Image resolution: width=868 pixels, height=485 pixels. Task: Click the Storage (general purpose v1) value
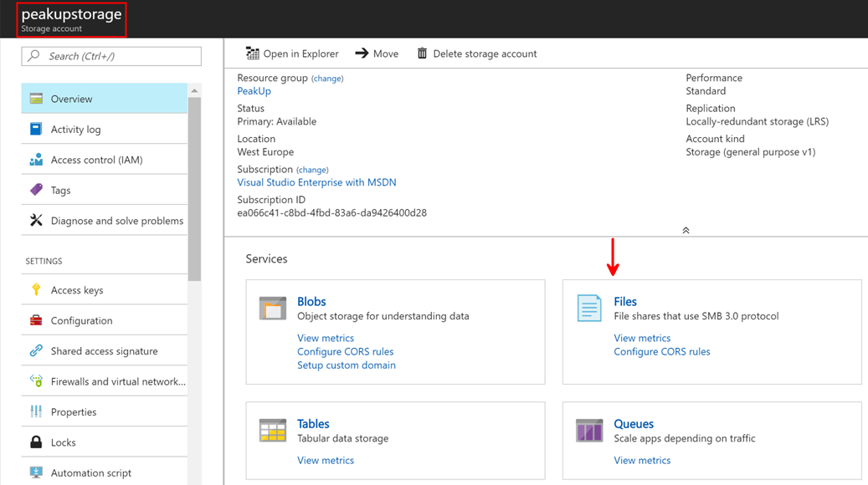point(751,151)
